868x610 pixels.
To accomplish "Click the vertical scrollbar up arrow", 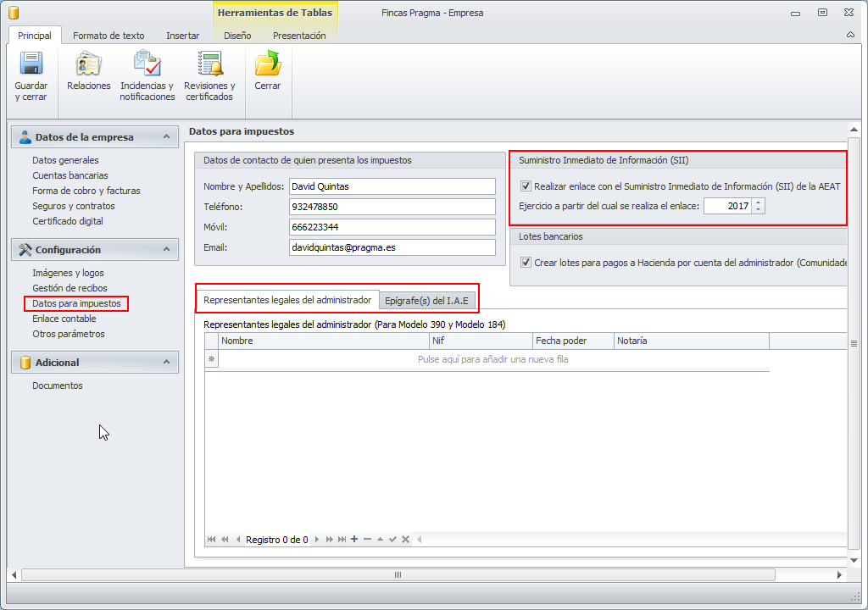I will tap(854, 130).
